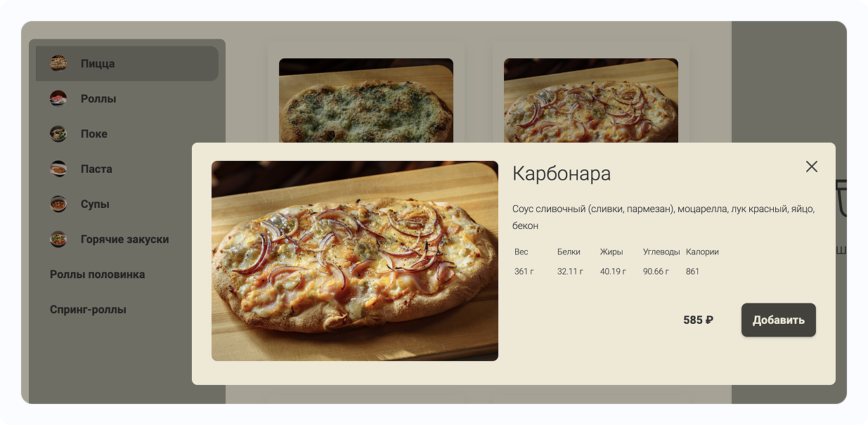The image size is (868, 425).
Task: Click the pizza icon in the sidebar
Action: (58, 63)
